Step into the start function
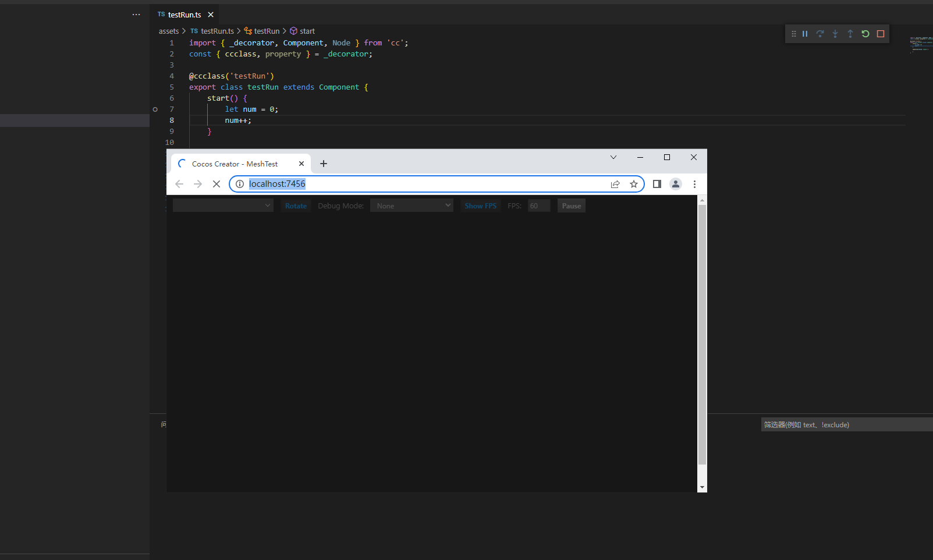933x560 pixels. coord(835,33)
